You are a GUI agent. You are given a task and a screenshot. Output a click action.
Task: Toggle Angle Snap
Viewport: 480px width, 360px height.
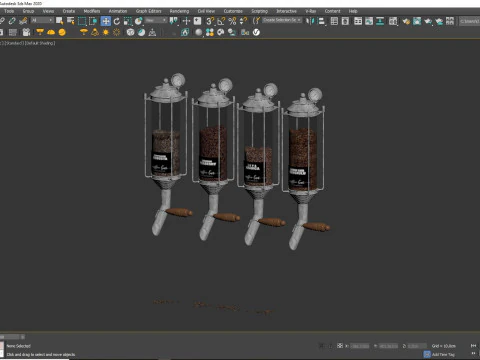tap(221, 21)
